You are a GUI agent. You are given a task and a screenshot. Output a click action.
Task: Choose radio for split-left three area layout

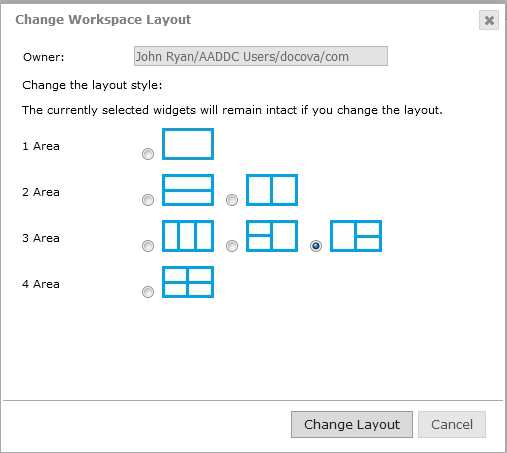point(232,246)
